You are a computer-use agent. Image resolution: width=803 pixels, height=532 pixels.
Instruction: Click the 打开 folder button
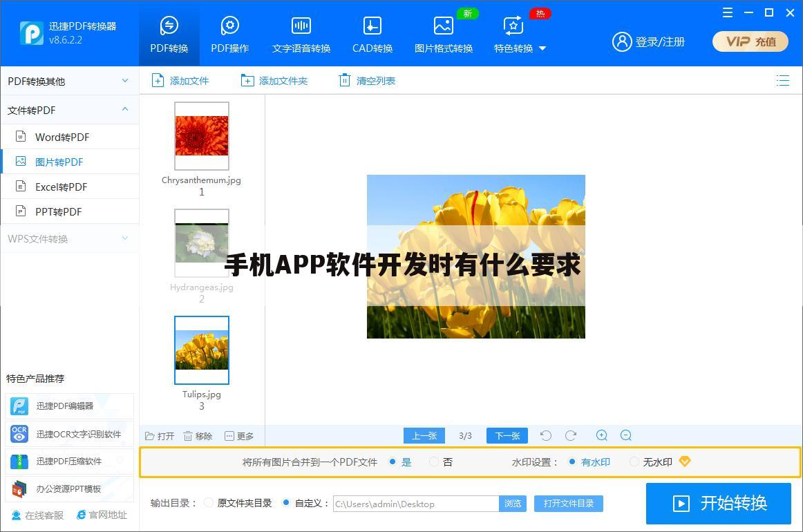point(160,436)
